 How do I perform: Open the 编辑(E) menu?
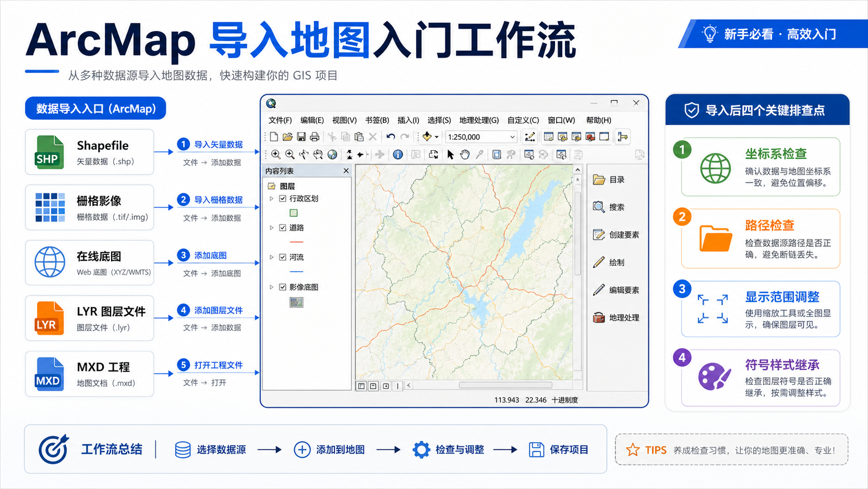pyautogui.click(x=312, y=120)
